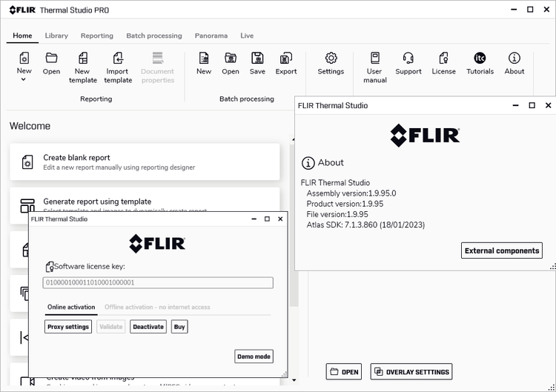
Task: Open the Reporting tab
Action: (x=97, y=36)
